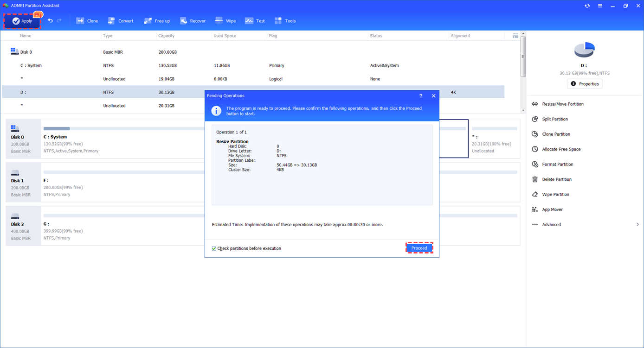Open the Wipe toolbar menu
Viewport: 644px width, 348px height.
tap(225, 21)
